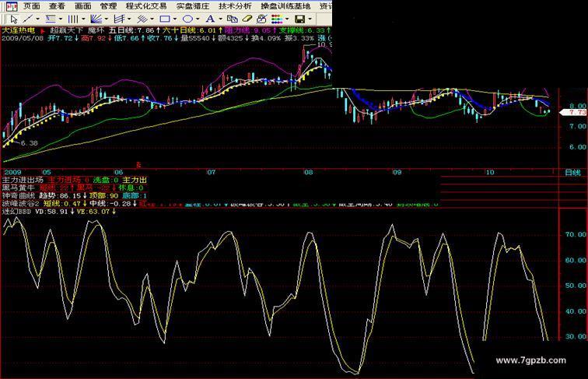Click the 换4.09% turnover rate
Viewport: 588px width, 379px height.
coord(266,38)
